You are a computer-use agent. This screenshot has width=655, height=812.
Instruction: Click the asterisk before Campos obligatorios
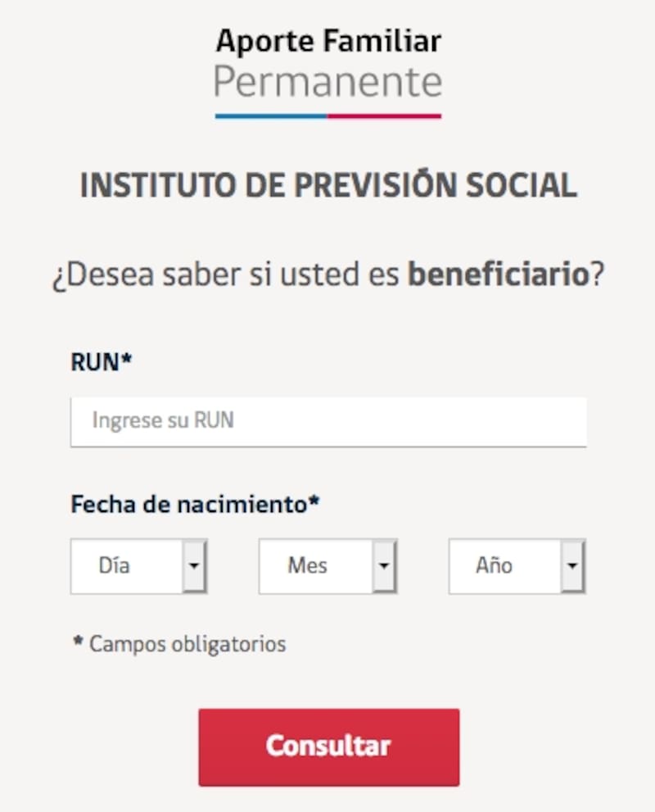[78, 642]
